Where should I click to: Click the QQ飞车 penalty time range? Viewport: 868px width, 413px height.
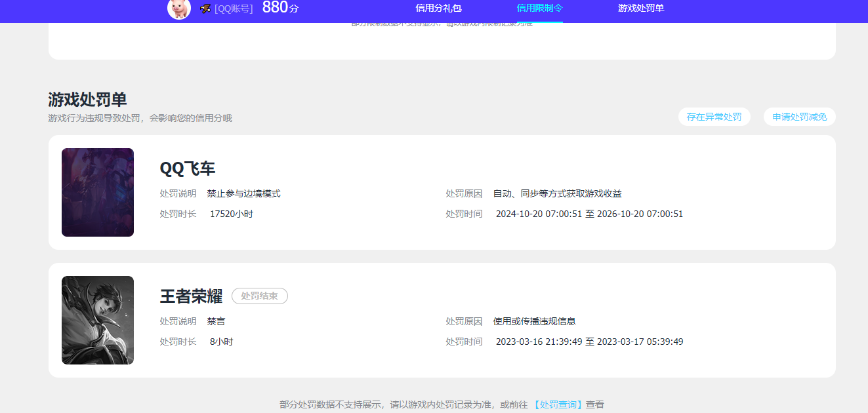589,214
